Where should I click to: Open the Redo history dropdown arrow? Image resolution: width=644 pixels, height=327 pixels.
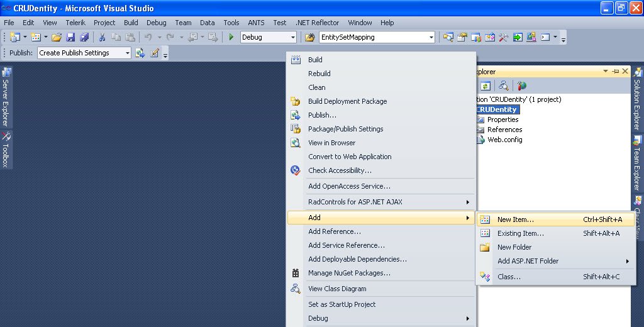tap(181, 37)
